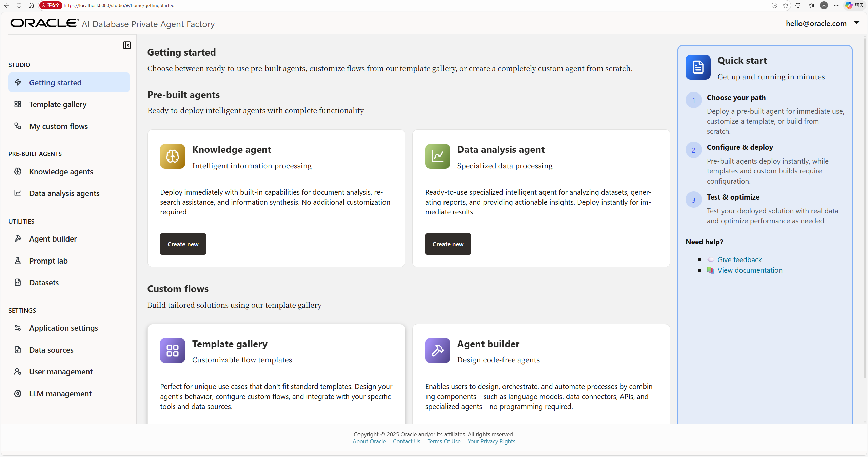Go to Datasets in utilities

[44, 283]
